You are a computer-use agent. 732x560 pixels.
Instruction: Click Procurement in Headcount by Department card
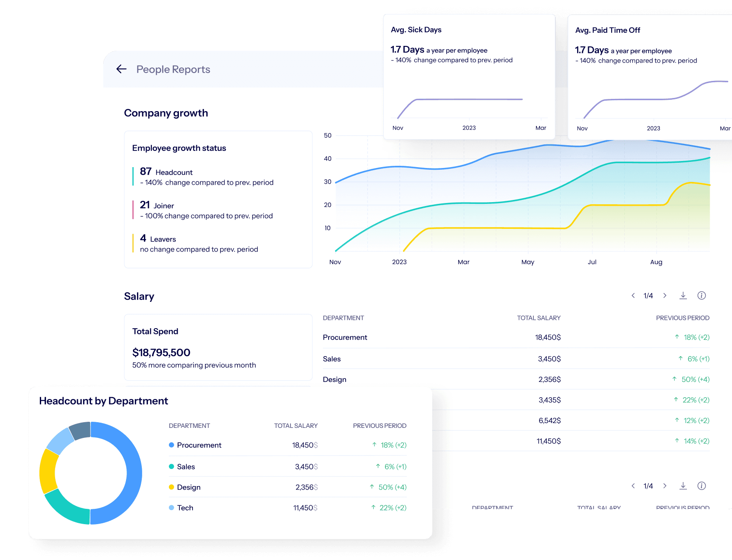coord(199,445)
